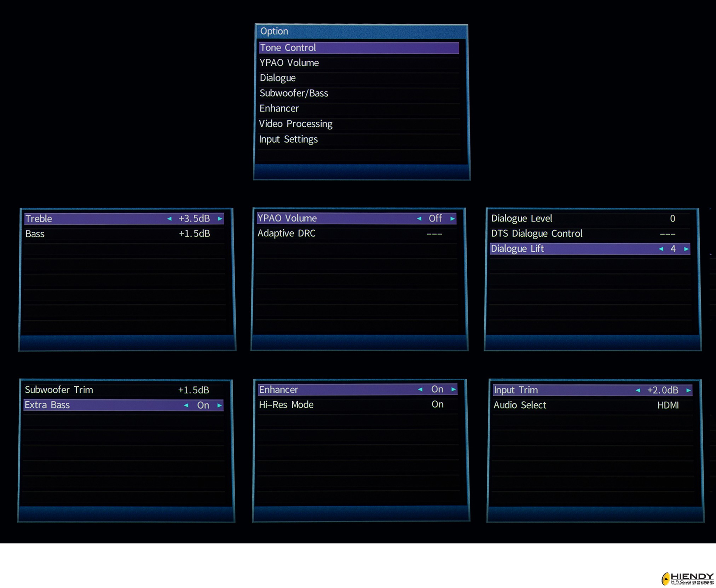Click right arrow to raise Dialogue Lift

(686, 249)
